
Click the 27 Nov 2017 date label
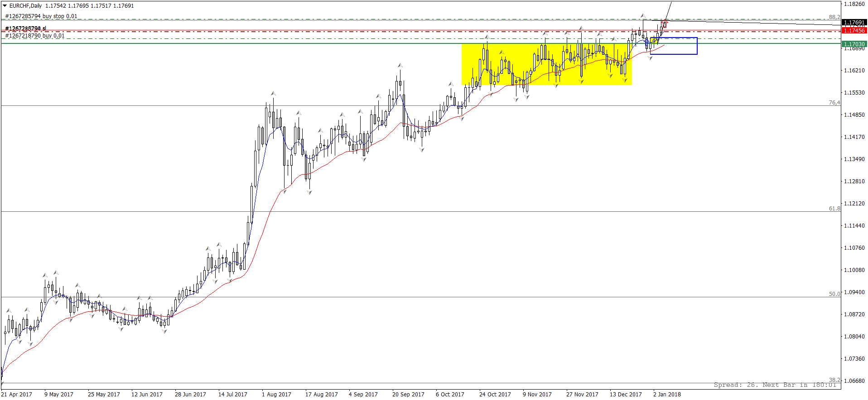click(582, 395)
